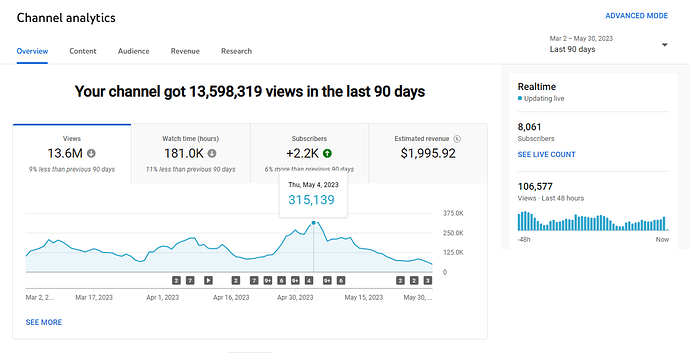This screenshot has width=690, height=364.
Task: Go to the Audience tab
Action: (x=133, y=51)
